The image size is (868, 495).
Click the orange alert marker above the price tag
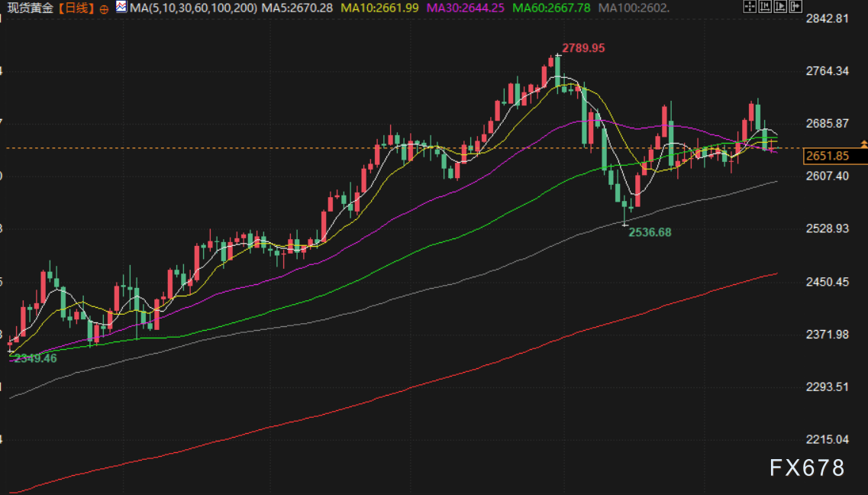863,144
